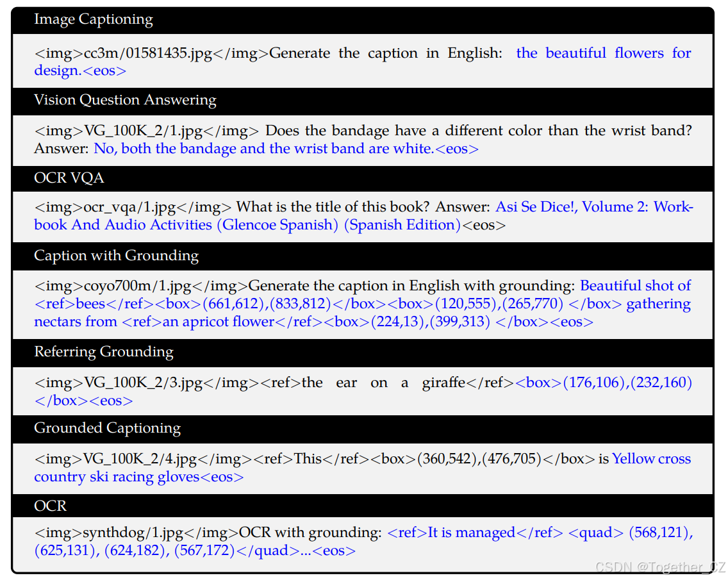The image size is (728, 580).
Task: Click the blue word 'gathering'
Action: pos(658,304)
